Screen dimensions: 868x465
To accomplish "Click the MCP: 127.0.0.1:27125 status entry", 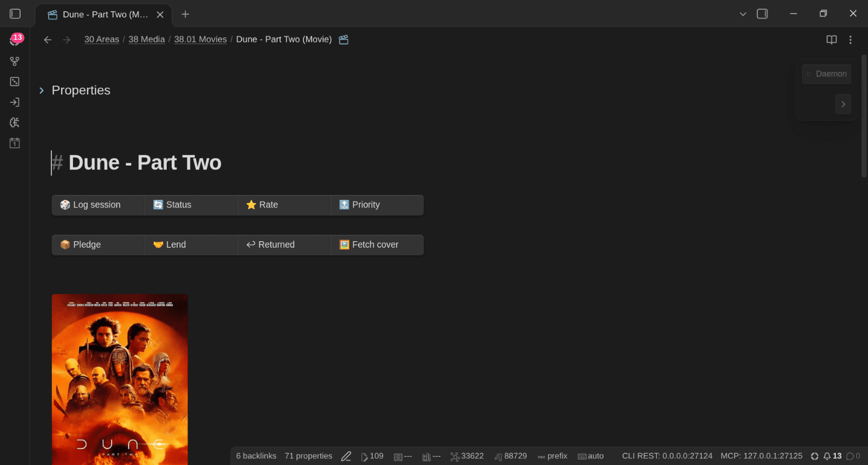I will coord(762,456).
